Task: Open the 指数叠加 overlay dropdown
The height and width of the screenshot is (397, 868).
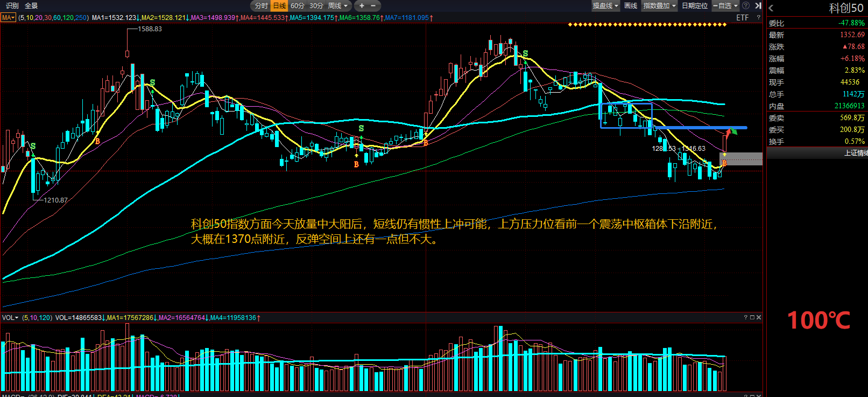Action: pyautogui.click(x=659, y=6)
